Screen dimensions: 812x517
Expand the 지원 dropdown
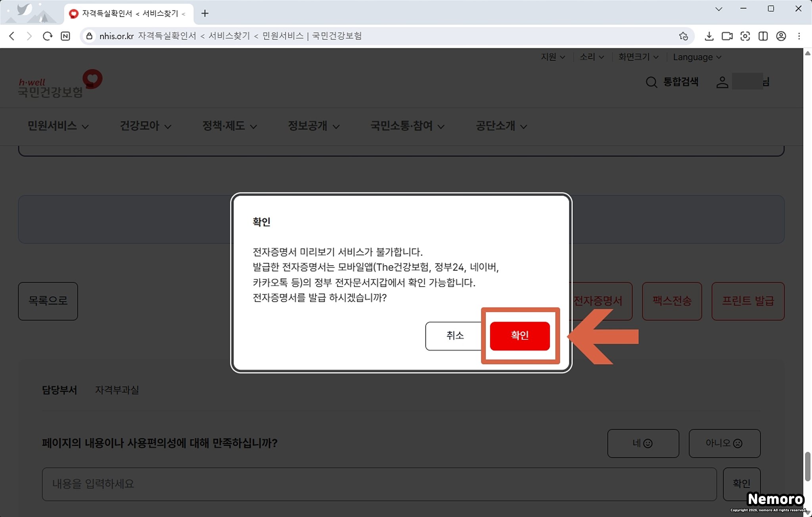(x=553, y=57)
